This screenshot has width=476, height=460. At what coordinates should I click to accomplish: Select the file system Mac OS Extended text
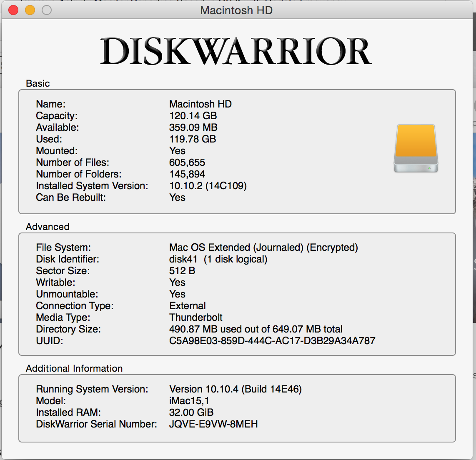(263, 247)
